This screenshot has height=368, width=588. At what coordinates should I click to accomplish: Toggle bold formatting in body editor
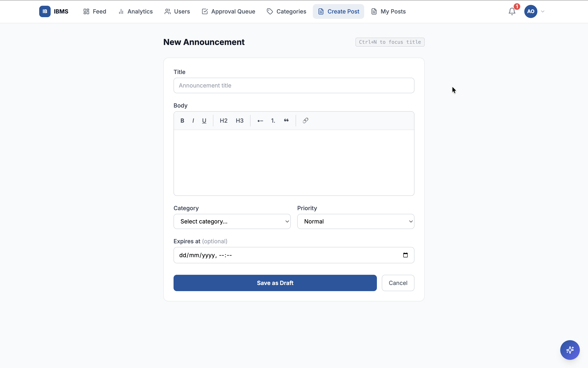(x=182, y=120)
